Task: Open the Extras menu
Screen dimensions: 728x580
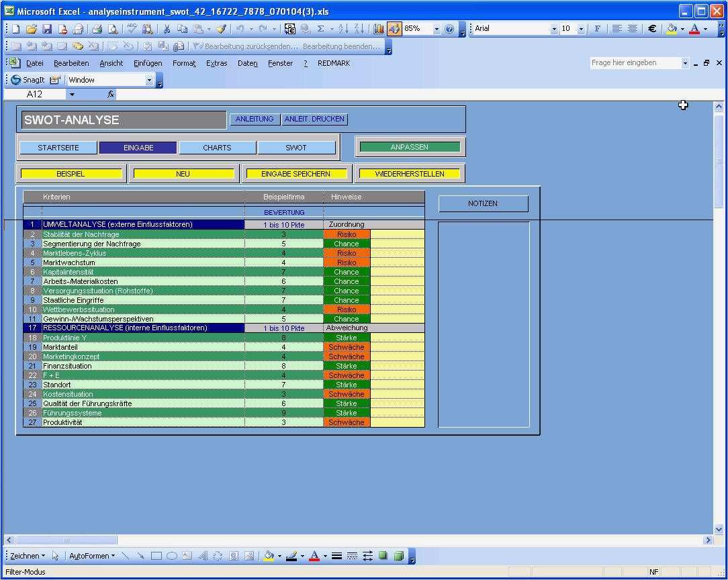Action: coord(217,62)
